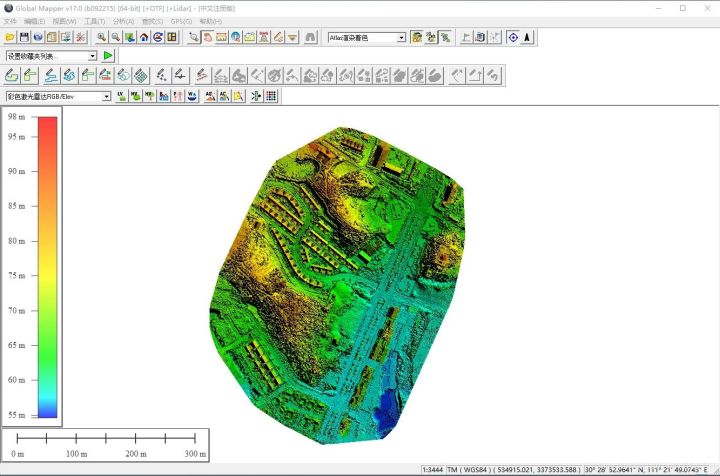Open the 文件 (File) menu
Viewport: 720px width, 476px height.
pos(10,21)
